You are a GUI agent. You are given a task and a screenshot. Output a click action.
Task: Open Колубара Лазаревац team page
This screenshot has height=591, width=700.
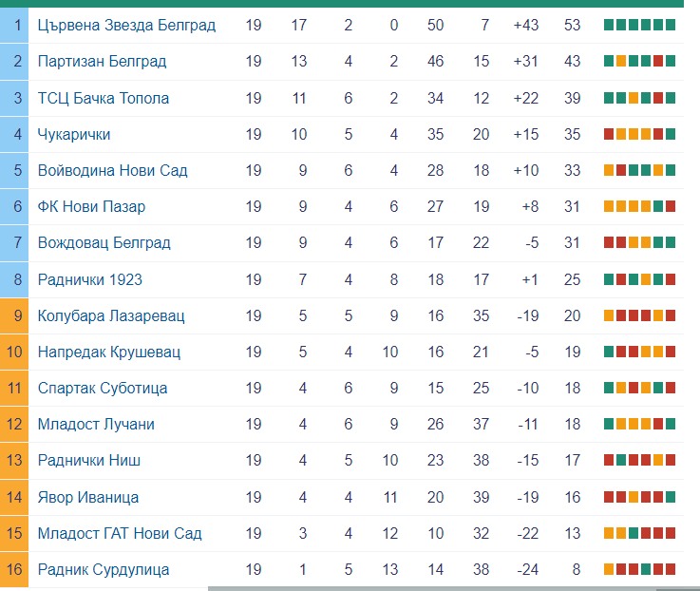tap(111, 315)
